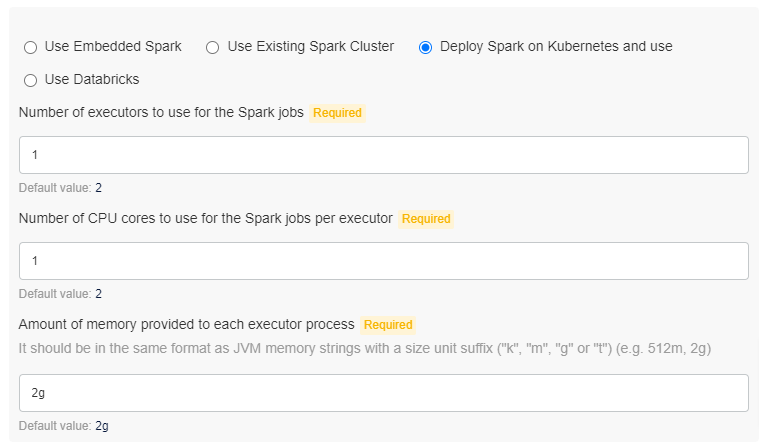The height and width of the screenshot is (446, 759).
Task: Click default value 2 under executors field
Action: click(x=99, y=188)
